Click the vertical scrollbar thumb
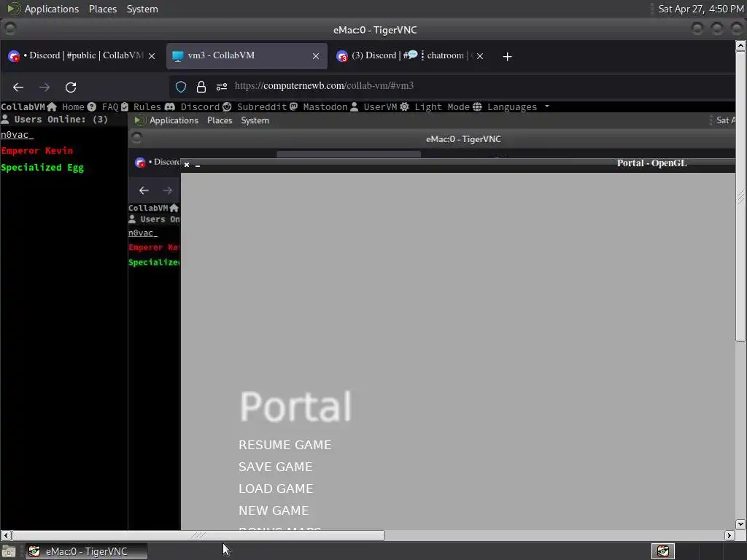The height and width of the screenshot is (560, 747). (x=740, y=196)
